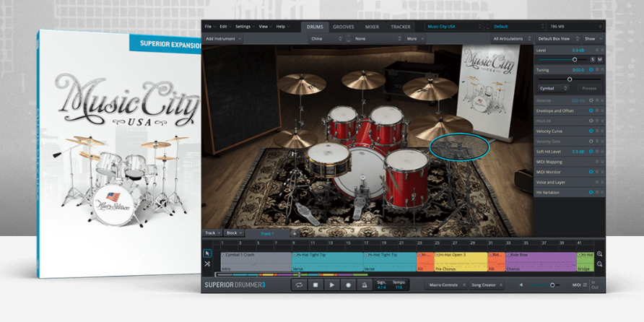Open the Default preset dropdown

[x=518, y=26]
